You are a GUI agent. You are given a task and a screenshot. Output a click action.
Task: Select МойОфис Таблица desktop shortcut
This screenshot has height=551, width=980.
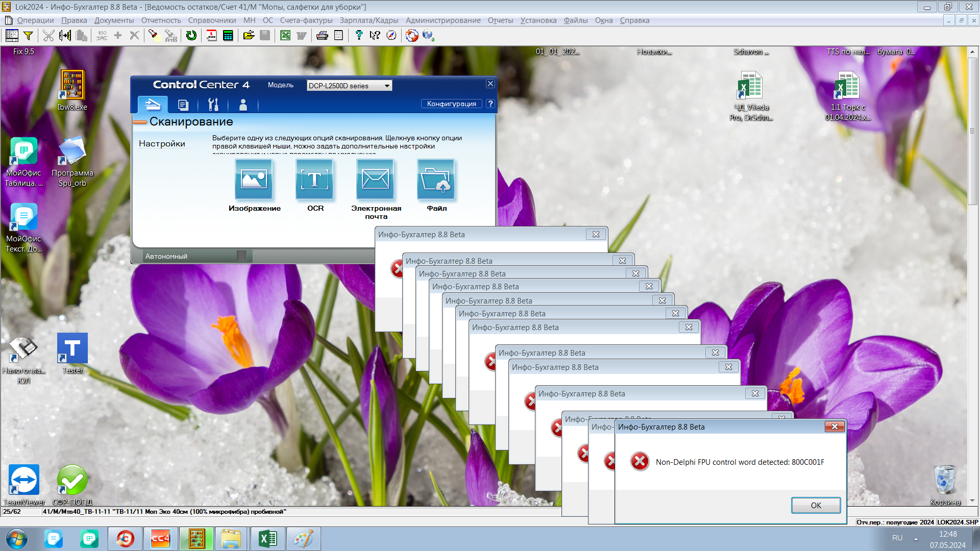coord(23,162)
